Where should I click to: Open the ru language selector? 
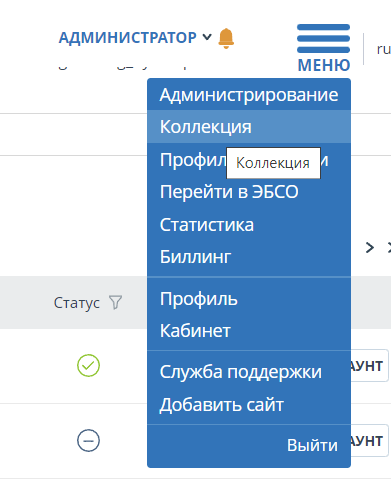pyautogui.click(x=384, y=49)
